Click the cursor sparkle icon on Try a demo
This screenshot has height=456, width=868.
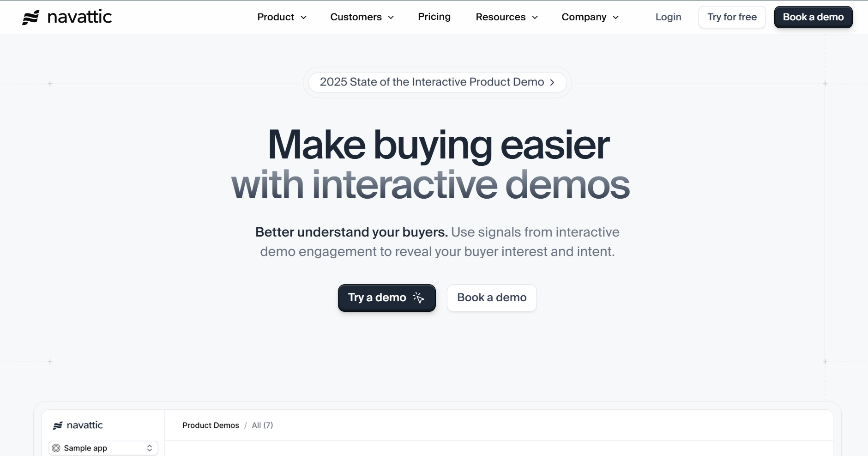tap(418, 298)
